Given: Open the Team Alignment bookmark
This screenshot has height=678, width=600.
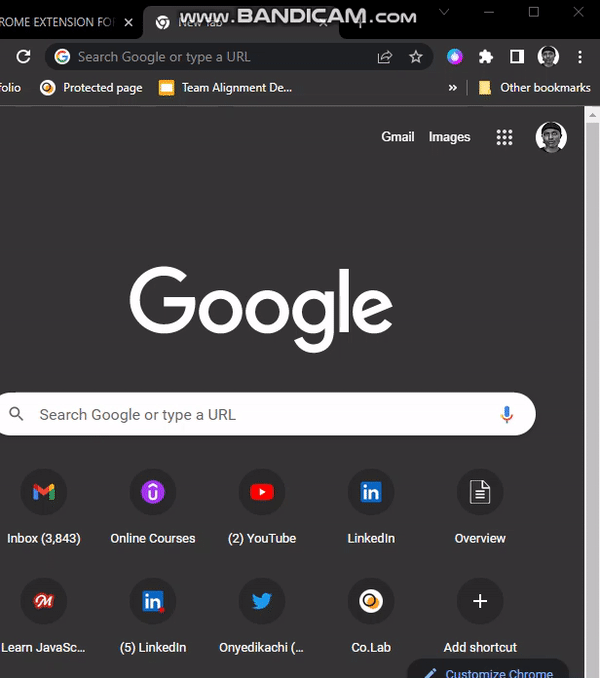Looking at the screenshot, I should 225,88.
